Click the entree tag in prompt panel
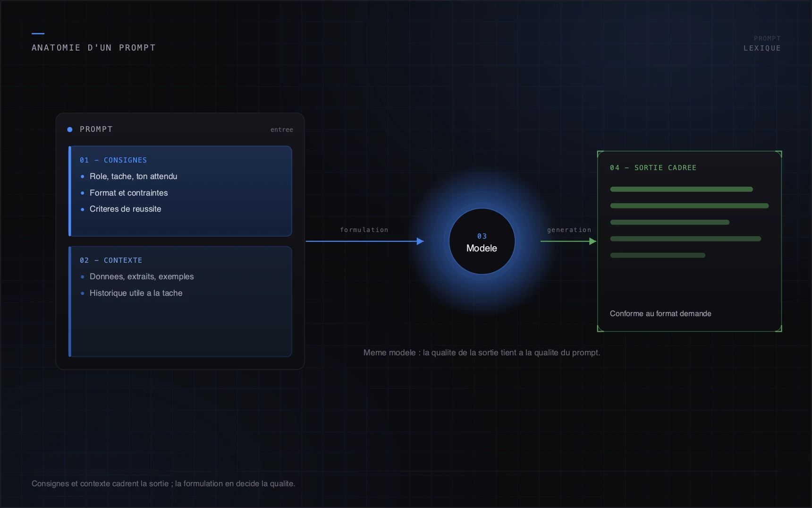 [x=282, y=129]
